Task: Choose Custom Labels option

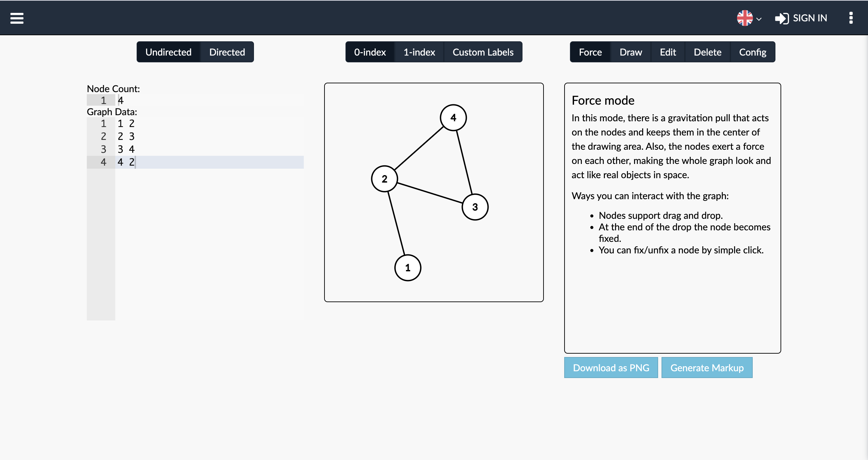Action: (x=483, y=52)
